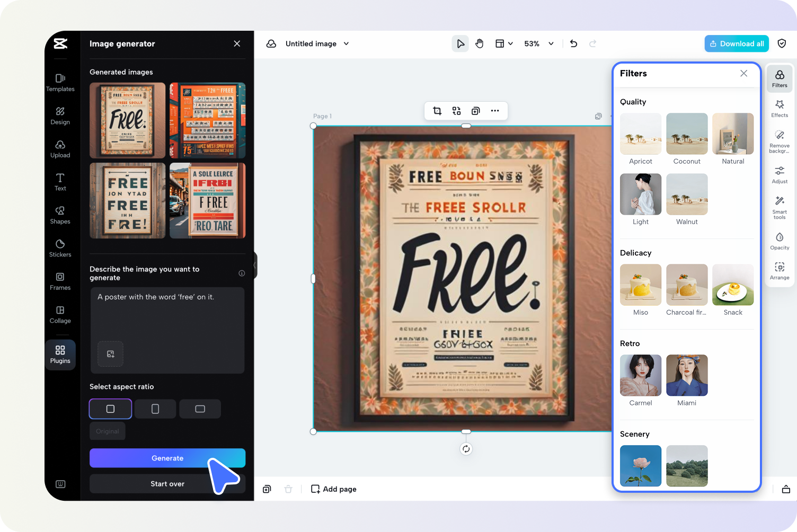This screenshot has height=532, width=797.
Task: Select the orange T2H FREEE generated image
Action: coord(208,120)
